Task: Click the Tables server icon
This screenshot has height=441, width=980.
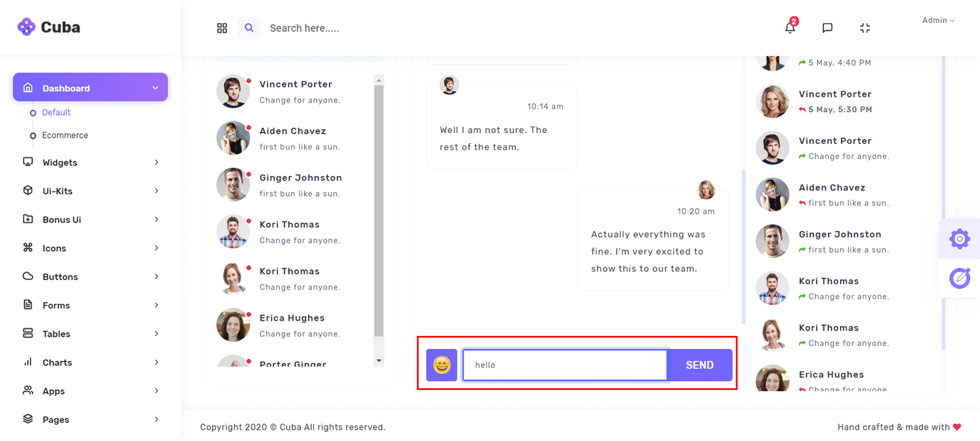Action: [28, 333]
